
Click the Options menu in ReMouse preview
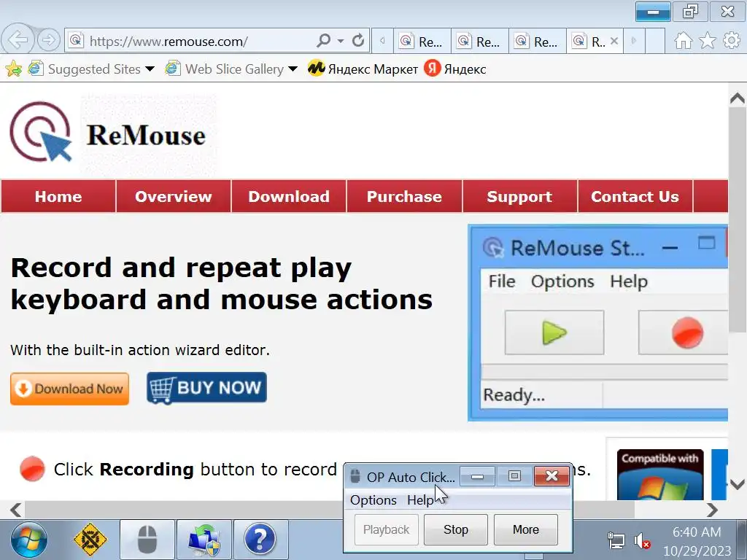[x=562, y=281]
